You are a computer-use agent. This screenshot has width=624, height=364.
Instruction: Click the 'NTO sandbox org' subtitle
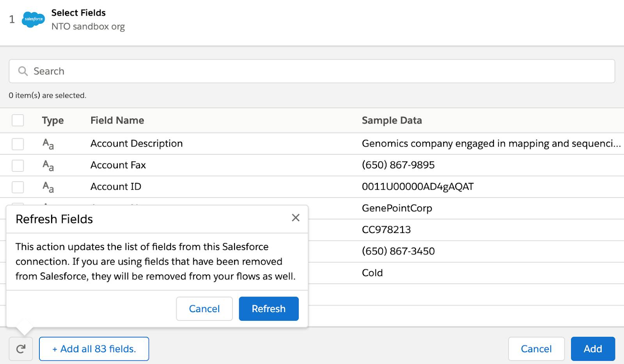coord(88,27)
